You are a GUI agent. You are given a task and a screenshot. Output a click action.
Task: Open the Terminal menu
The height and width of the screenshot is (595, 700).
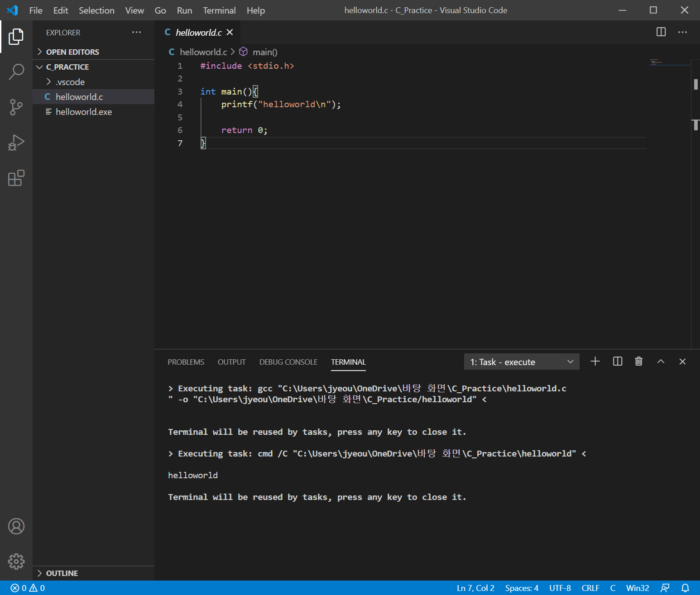pos(219,10)
